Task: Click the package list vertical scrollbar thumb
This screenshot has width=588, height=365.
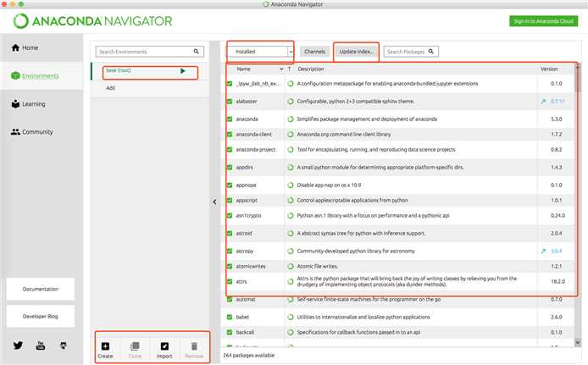Action: point(578,80)
